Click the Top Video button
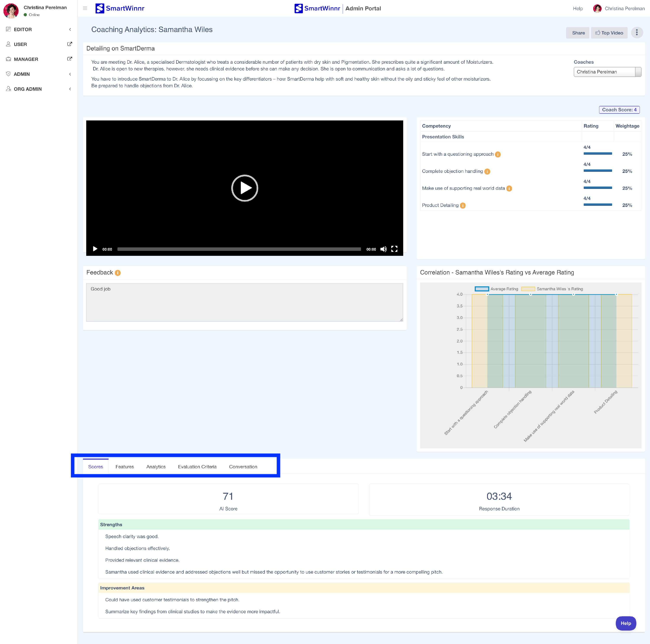 (609, 33)
